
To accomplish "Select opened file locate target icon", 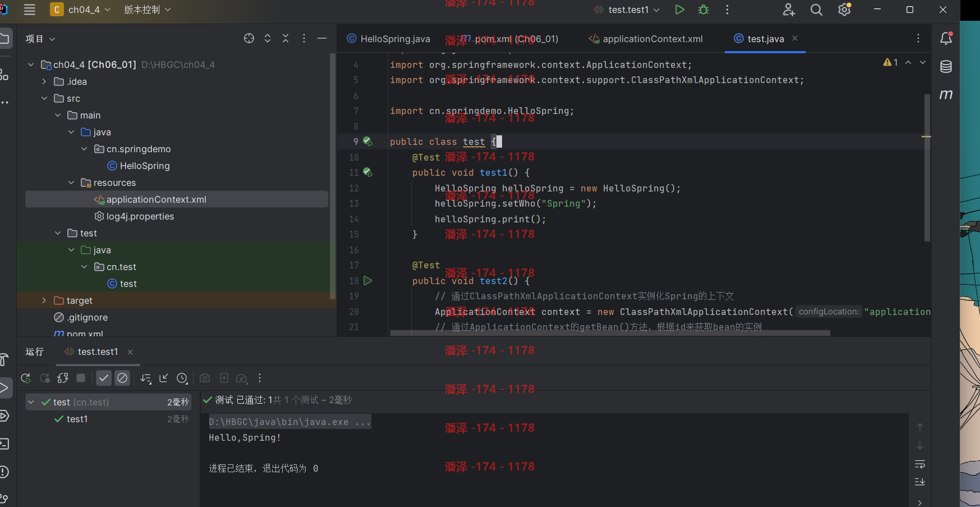I will [249, 38].
